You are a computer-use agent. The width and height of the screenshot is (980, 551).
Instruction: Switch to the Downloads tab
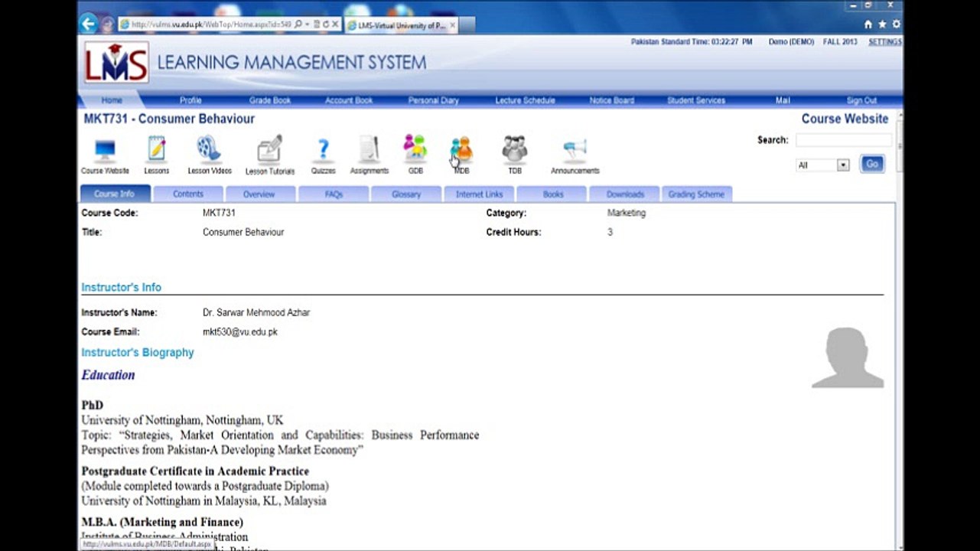(625, 194)
